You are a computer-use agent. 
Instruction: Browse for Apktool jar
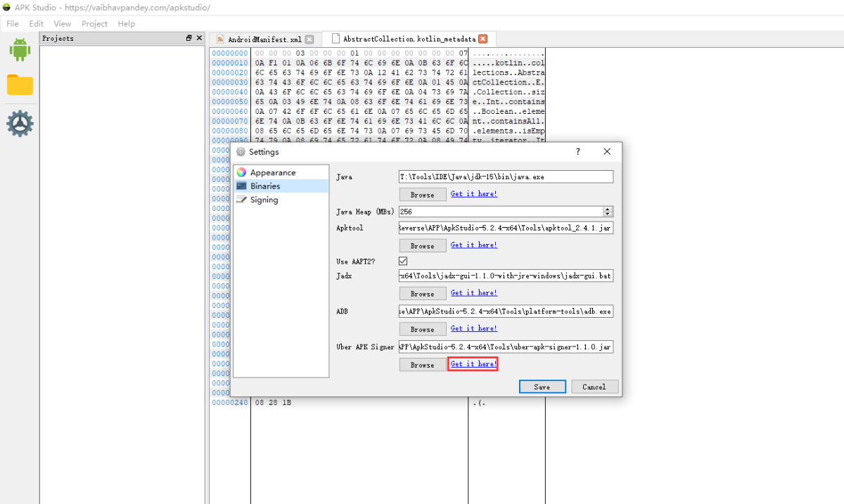[423, 246]
